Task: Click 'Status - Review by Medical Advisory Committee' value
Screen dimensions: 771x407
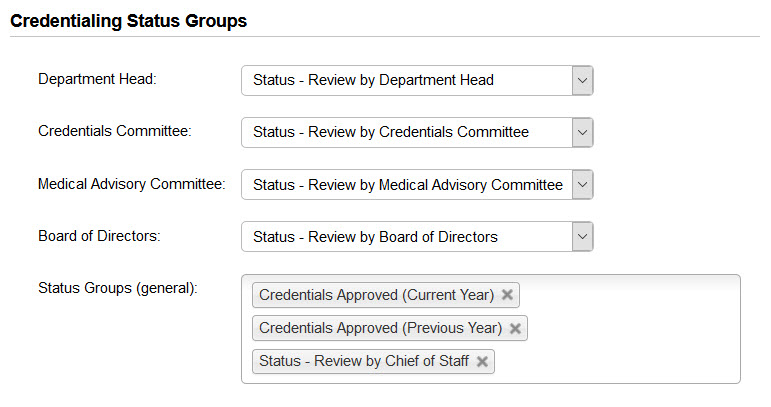Action: pyautogui.click(x=407, y=184)
